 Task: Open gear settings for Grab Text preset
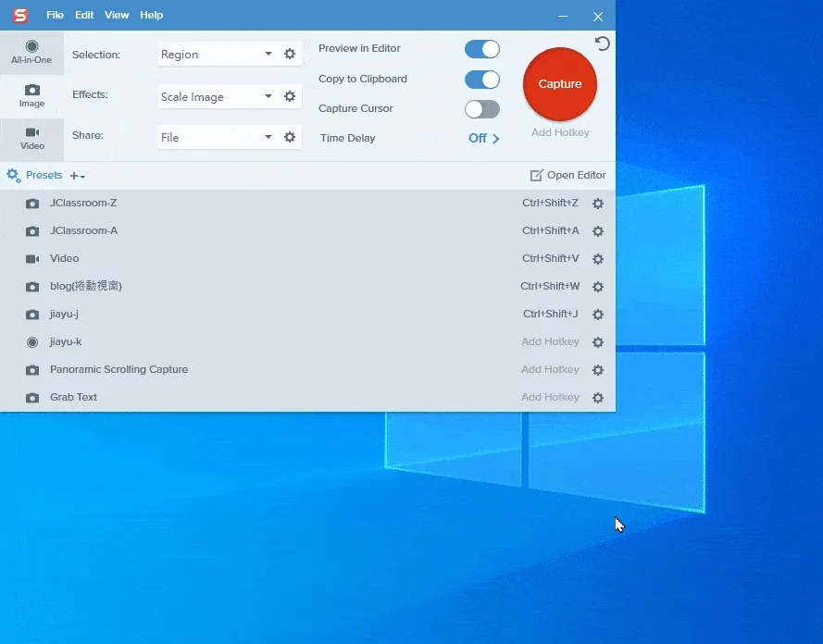598,398
